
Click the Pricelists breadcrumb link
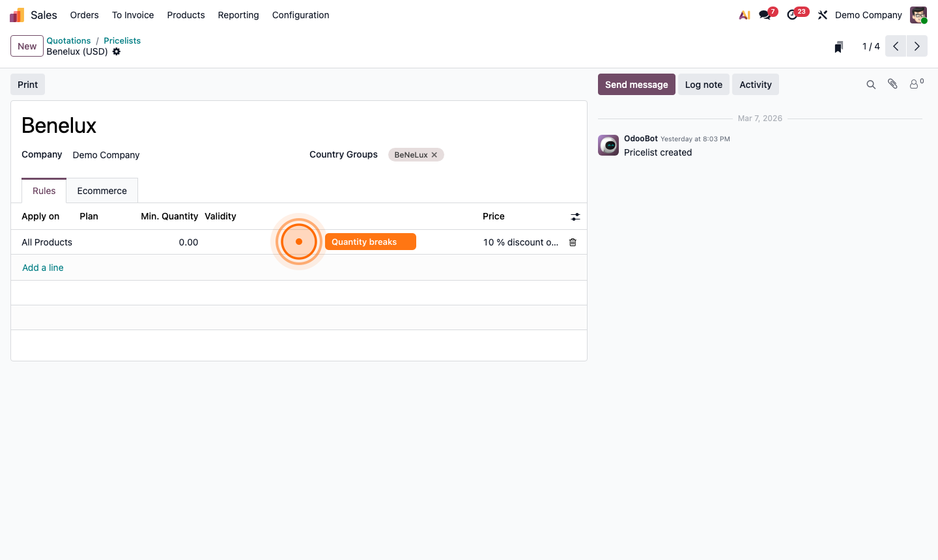coord(122,40)
